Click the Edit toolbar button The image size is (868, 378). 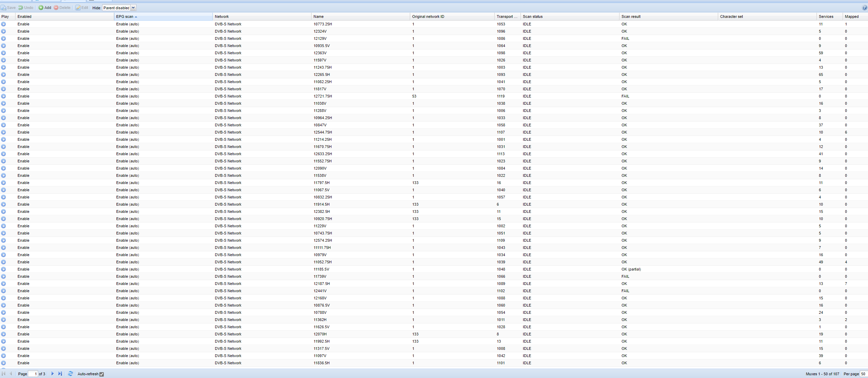click(x=82, y=8)
